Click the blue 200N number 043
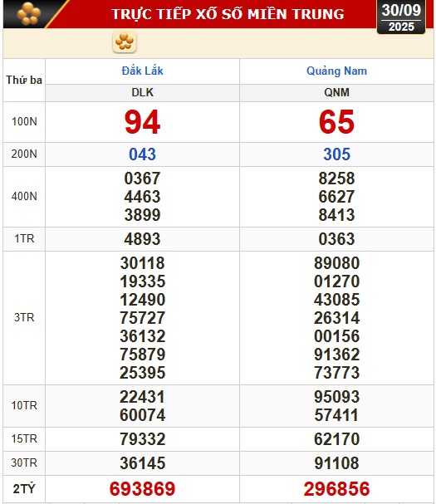Viewport: 436px width, 504px height. (142, 154)
